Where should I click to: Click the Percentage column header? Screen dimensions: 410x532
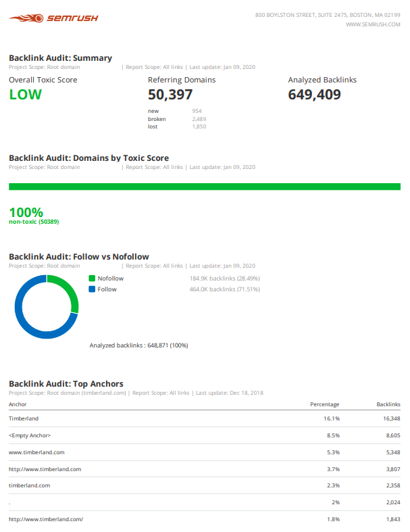(324, 404)
